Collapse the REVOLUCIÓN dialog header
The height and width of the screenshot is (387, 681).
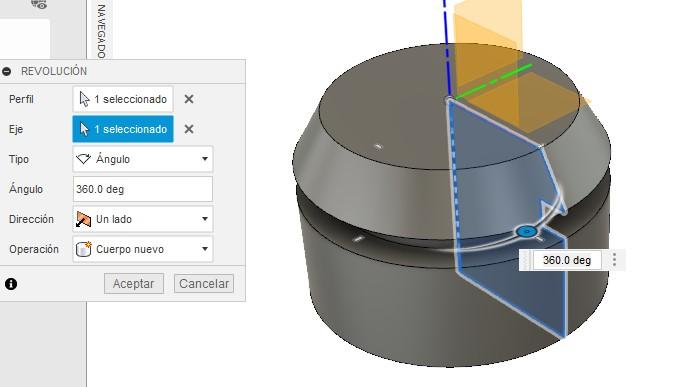[7, 71]
